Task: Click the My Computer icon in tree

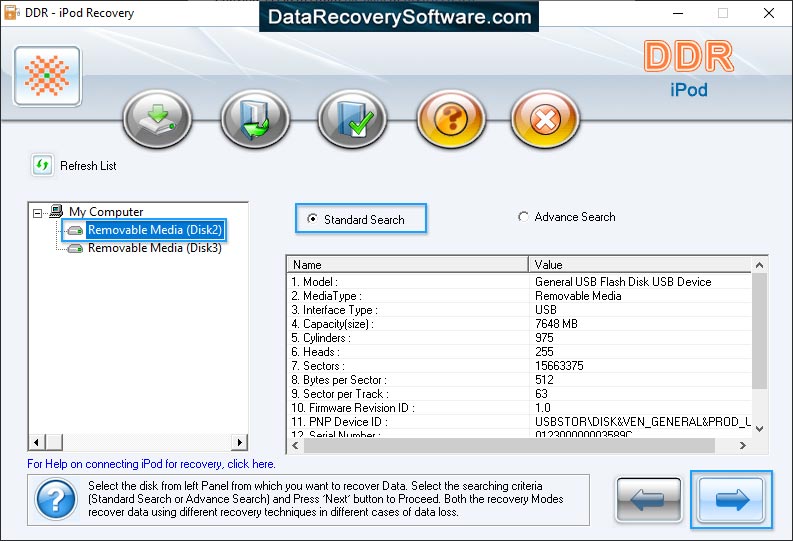Action: 56,211
